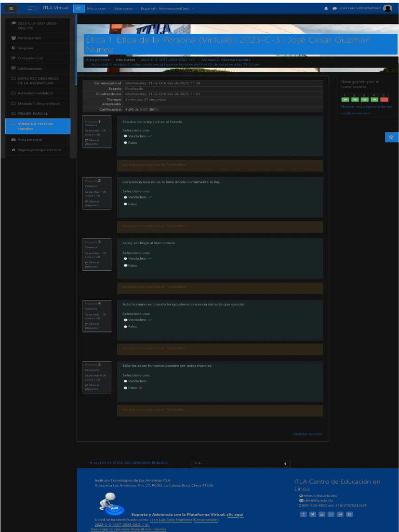Image resolution: width=399 pixels, height=532 pixels.
Task: Expand the Mis cursos dropdown
Action: click(97, 9)
